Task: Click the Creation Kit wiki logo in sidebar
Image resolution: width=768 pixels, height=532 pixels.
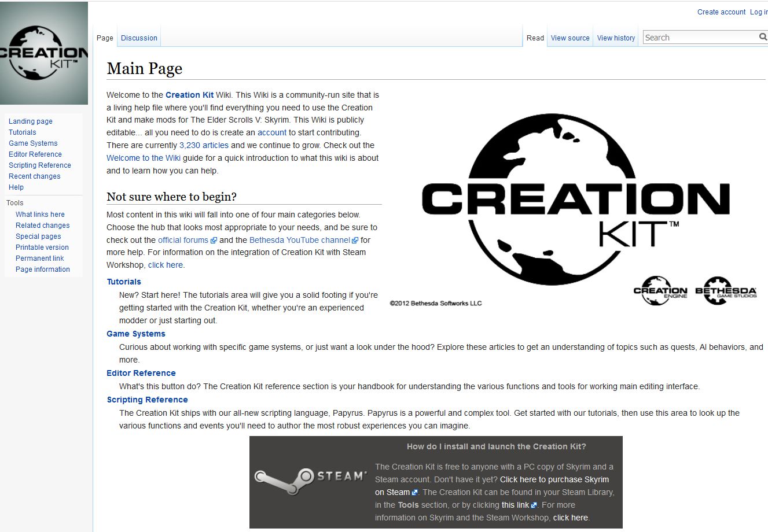Action: click(x=44, y=53)
